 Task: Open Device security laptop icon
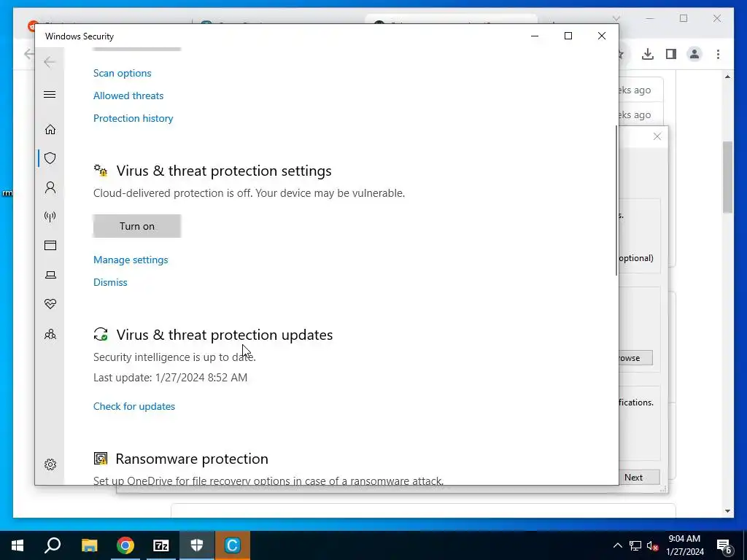tap(50, 275)
